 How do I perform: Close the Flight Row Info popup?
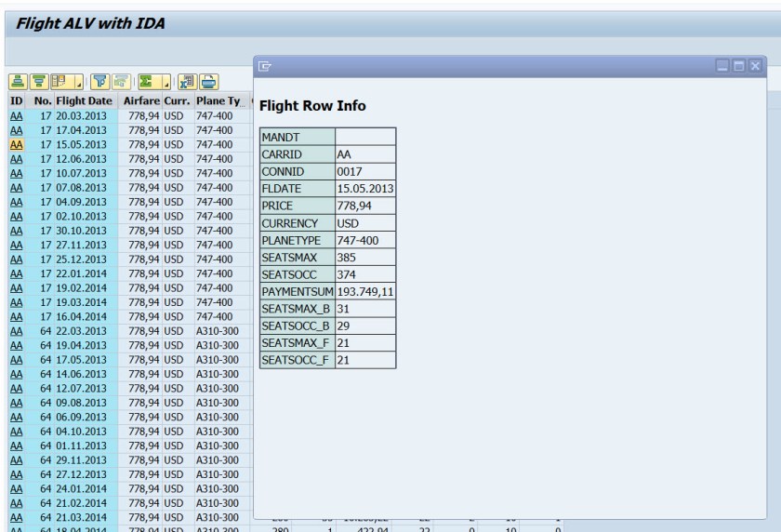[x=755, y=66]
